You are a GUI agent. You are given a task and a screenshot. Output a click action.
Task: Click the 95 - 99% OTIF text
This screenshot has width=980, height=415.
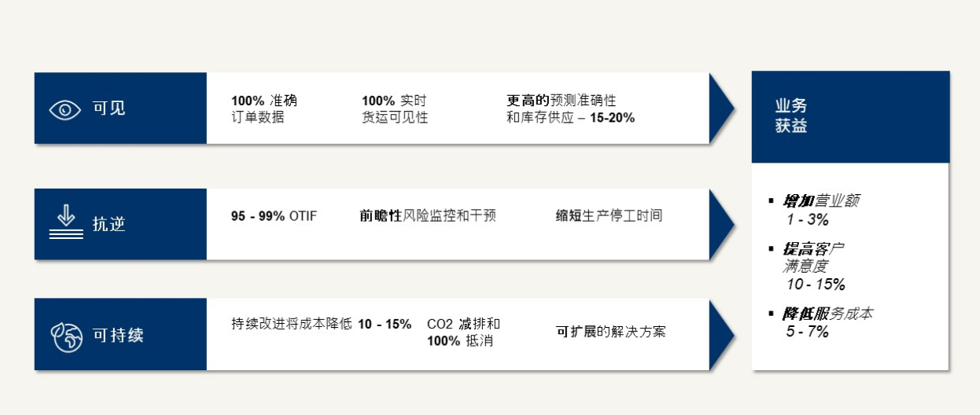tap(274, 215)
